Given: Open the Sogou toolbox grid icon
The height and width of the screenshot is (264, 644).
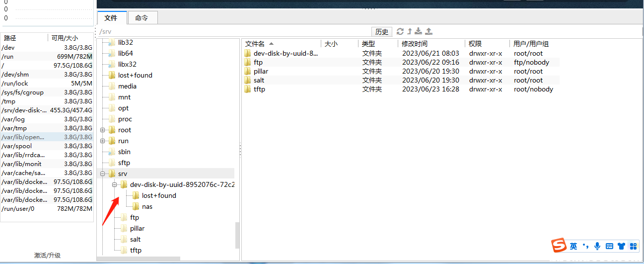Looking at the screenshot, I should tap(633, 246).
